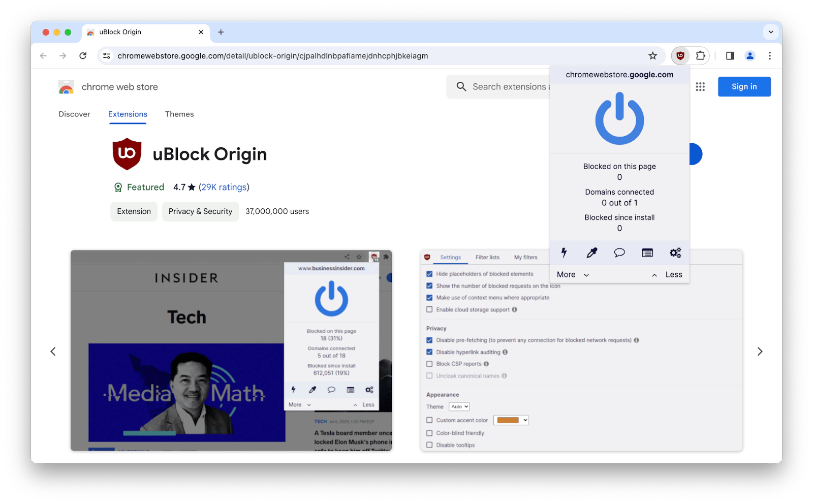Image resolution: width=813 pixels, height=504 pixels.
Task: Expand popup with More chevron
Action: coord(573,275)
